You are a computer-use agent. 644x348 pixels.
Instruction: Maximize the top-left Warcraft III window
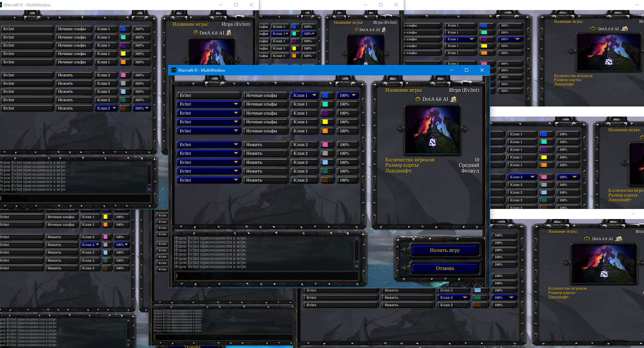[x=236, y=5]
